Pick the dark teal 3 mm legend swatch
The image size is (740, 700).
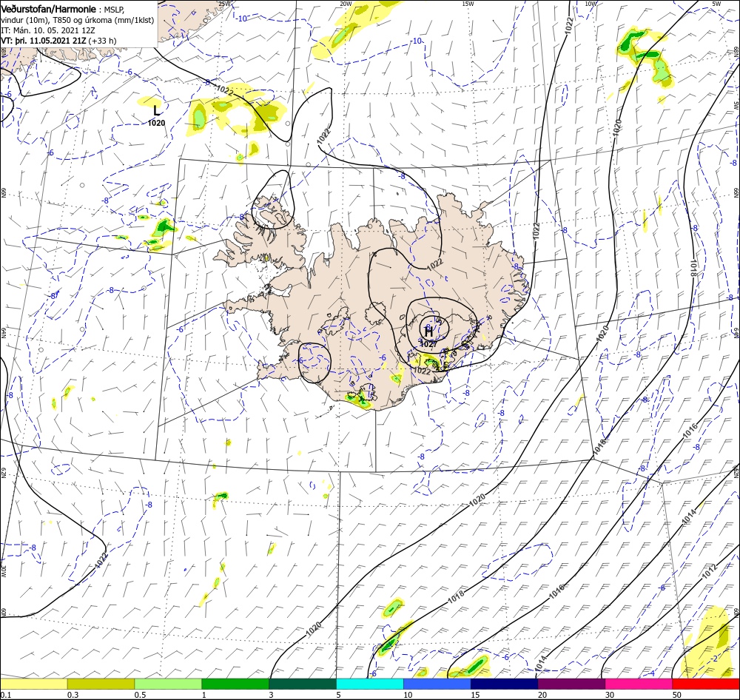pos(303,684)
